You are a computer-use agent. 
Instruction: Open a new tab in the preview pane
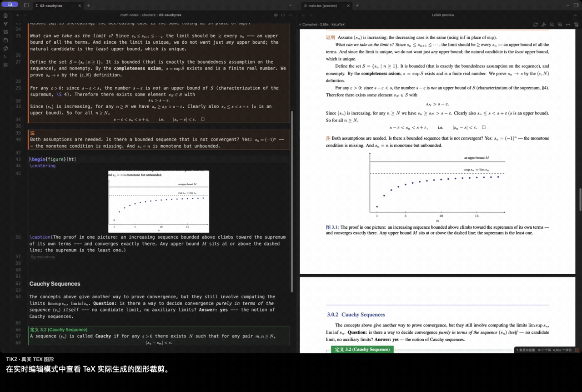tap(357, 5)
